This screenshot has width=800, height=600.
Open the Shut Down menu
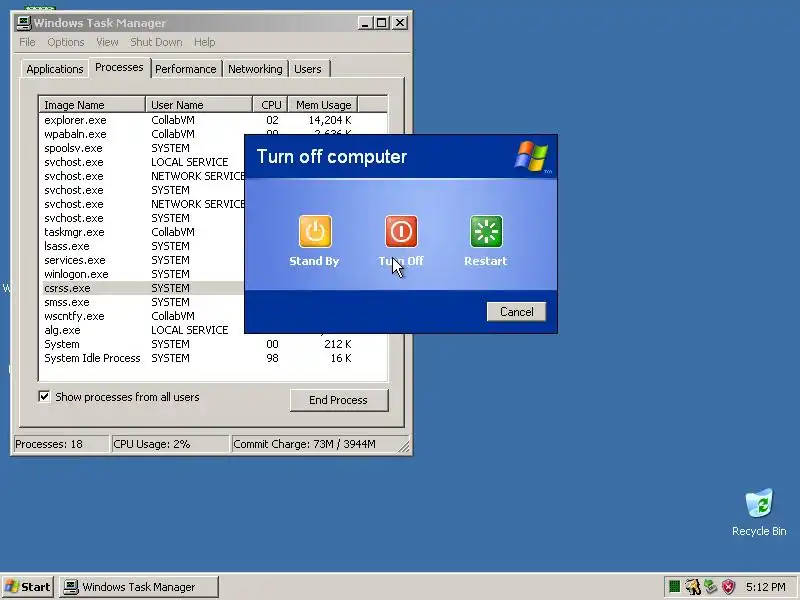156,42
